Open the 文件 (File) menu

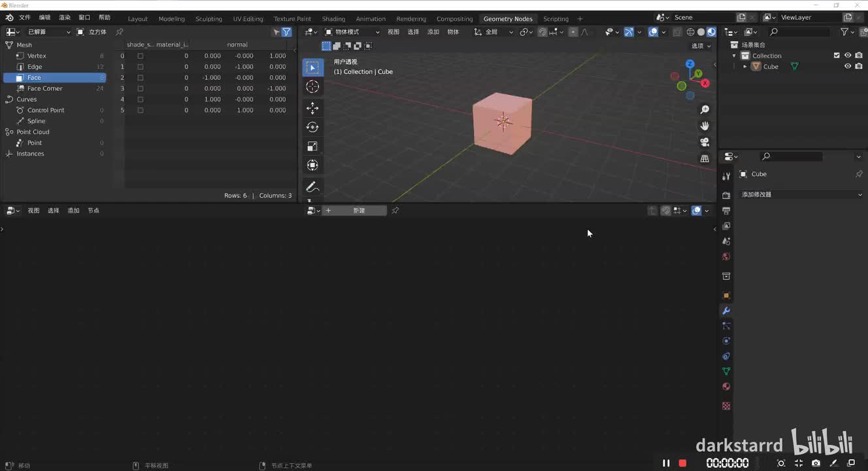pyautogui.click(x=25, y=17)
